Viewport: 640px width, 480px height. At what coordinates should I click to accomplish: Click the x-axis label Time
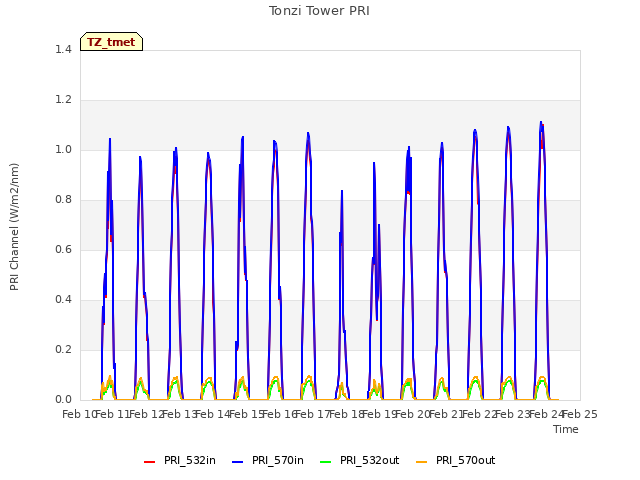tap(566, 429)
